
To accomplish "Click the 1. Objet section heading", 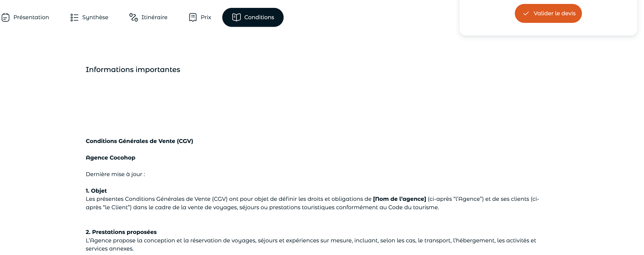I will pyautogui.click(x=96, y=191).
